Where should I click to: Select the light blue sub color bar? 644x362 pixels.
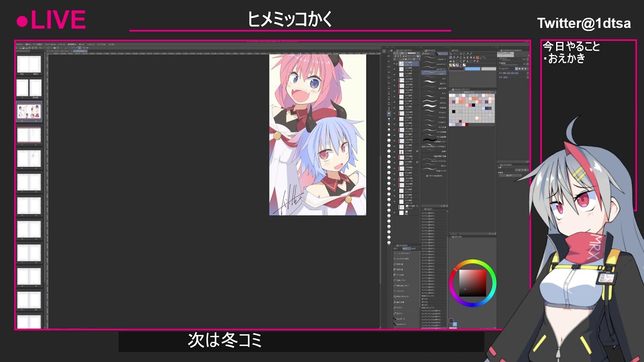(472, 69)
